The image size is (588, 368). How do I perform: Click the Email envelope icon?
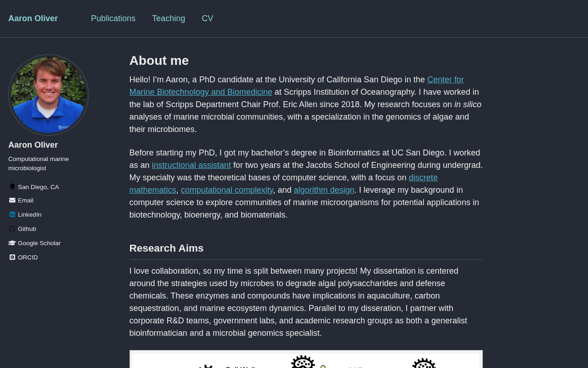12,200
